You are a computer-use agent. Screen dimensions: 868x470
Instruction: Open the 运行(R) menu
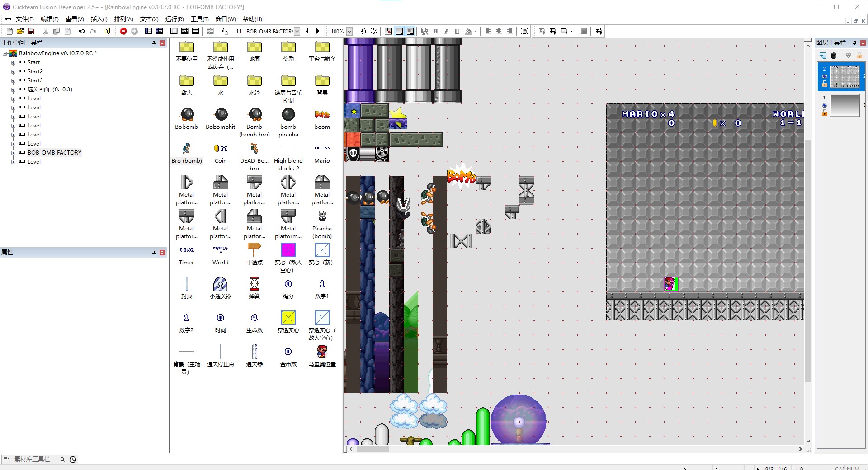175,19
